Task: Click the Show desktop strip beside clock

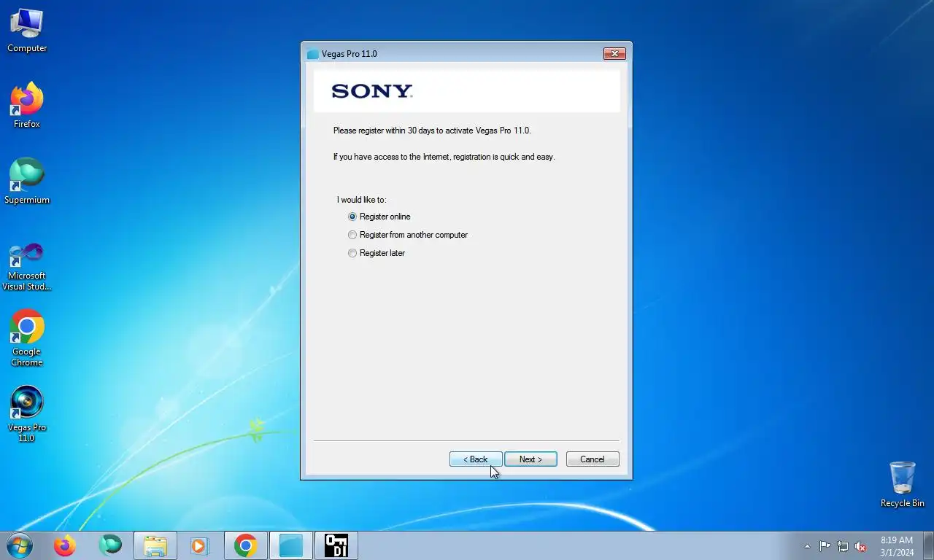Action: [x=929, y=545]
